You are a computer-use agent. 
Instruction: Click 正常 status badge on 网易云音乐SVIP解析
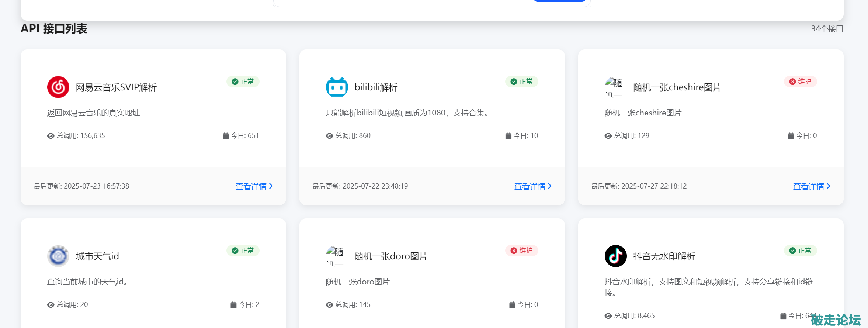[x=243, y=82]
